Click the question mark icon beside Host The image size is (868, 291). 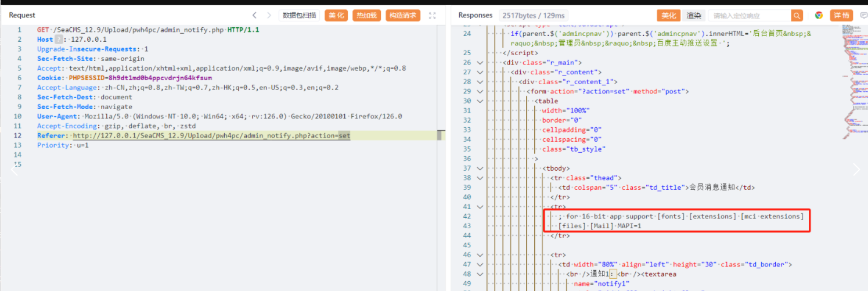58,39
